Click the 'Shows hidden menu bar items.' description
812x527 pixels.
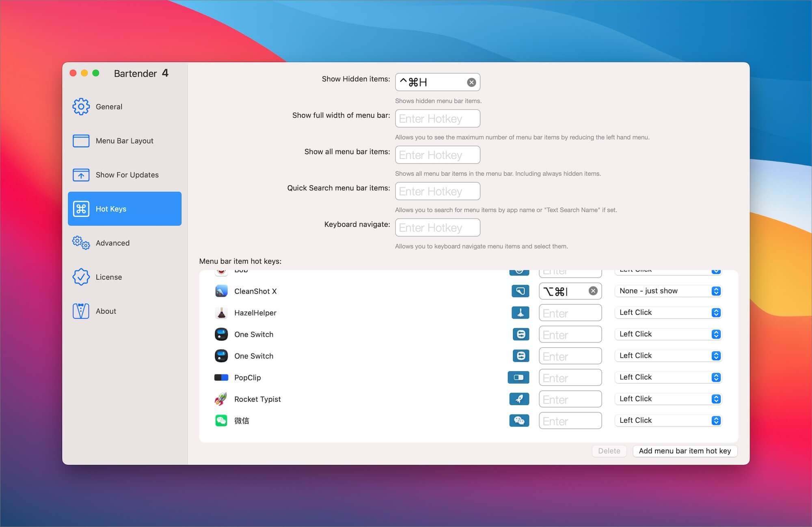click(438, 101)
